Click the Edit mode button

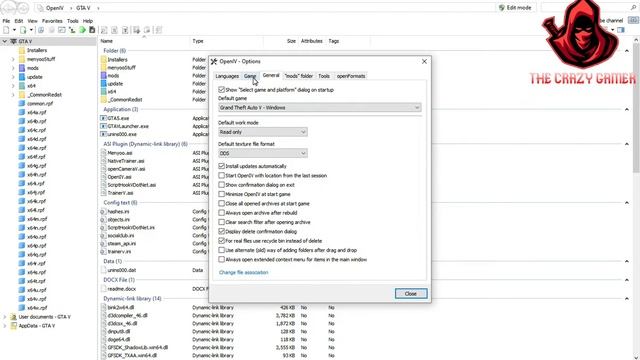(x=515, y=7)
